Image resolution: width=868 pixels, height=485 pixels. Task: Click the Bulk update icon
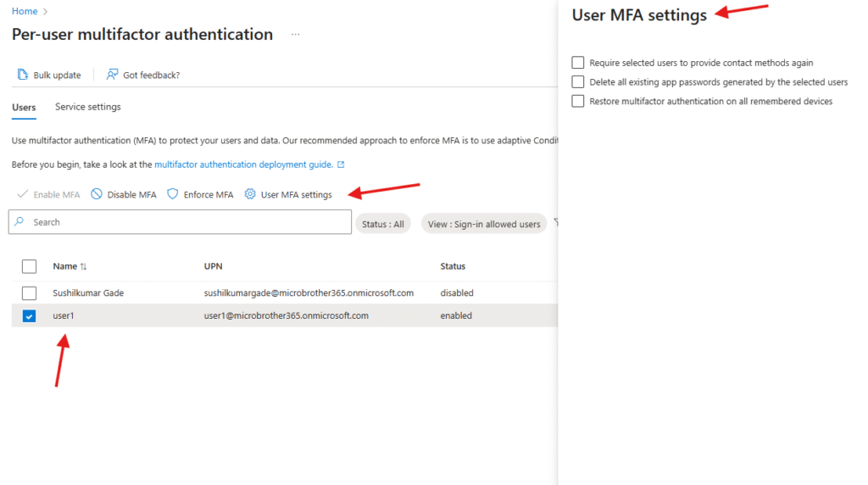coord(23,75)
